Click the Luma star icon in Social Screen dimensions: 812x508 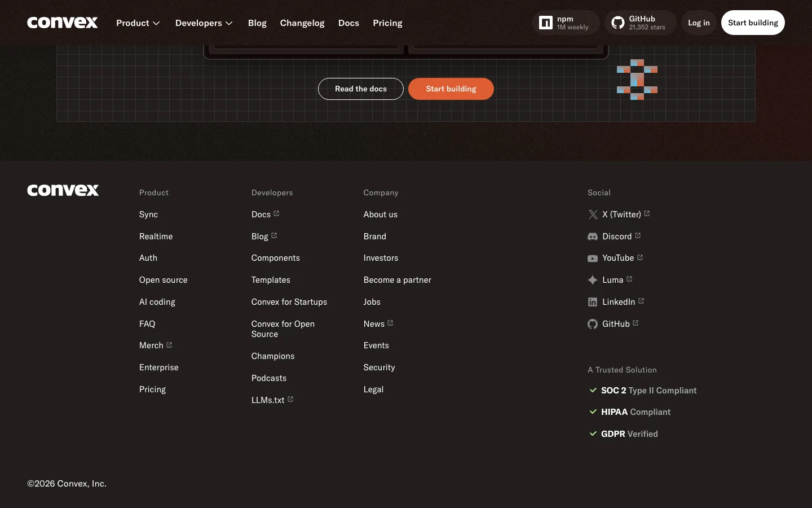click(593, 280)
